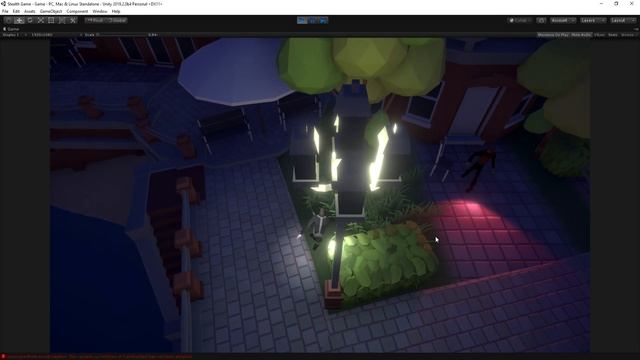Select the custom editor tools icon
The width and height of the screenshot is (640, 360).
tap(73, 20)
